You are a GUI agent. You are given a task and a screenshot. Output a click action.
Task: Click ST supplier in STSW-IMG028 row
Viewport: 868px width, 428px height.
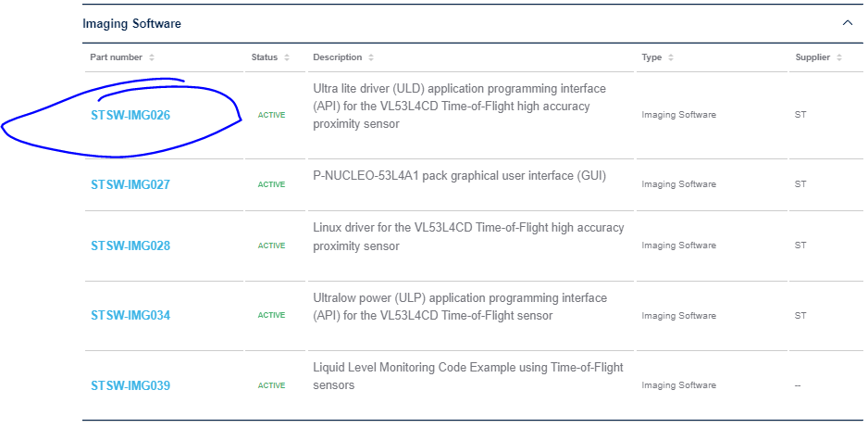tap(800, 245)
